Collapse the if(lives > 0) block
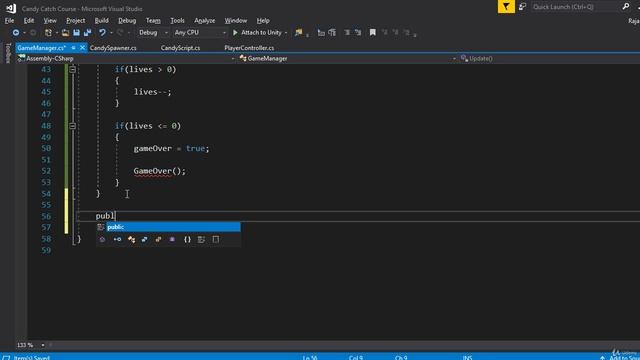The image size is (640, 360). 72,69
